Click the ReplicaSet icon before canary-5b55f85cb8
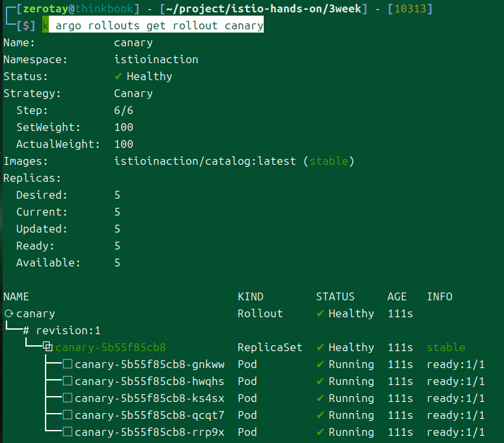This screenshot has width=504, height=443. coord(48,347)
